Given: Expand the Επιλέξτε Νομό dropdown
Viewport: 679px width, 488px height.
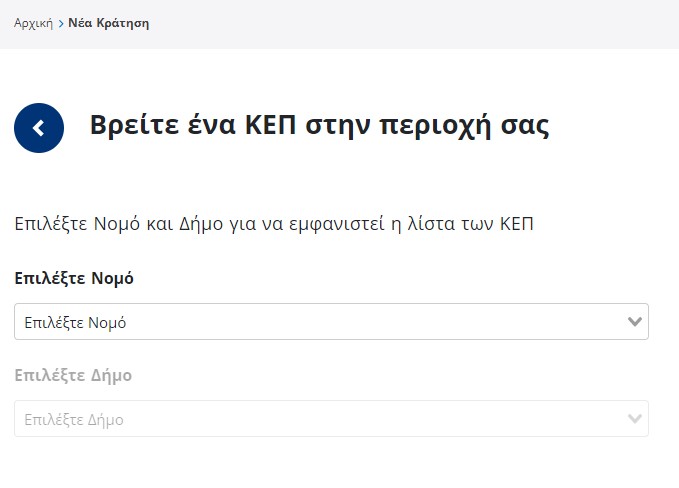Looking at the screenshot, I should [331, 321].
